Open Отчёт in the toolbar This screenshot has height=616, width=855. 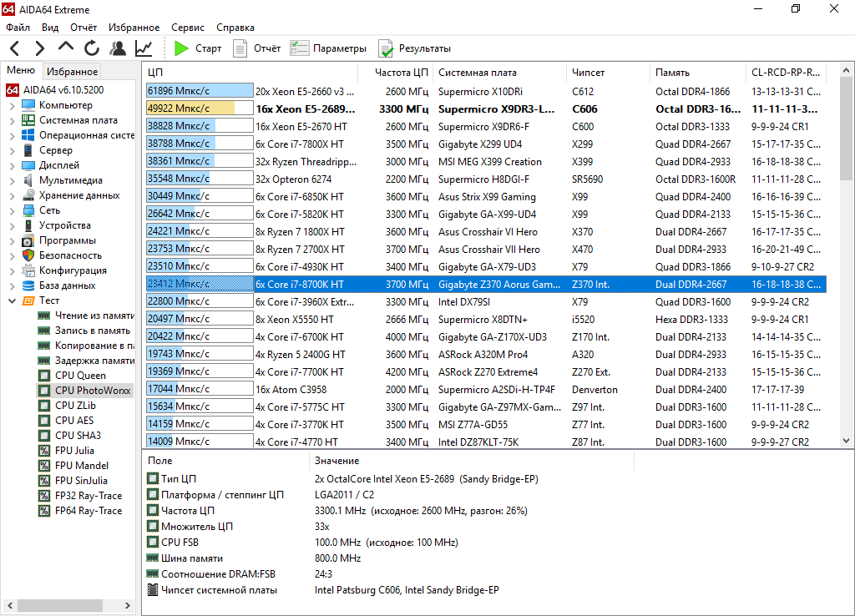pos(256,48)
